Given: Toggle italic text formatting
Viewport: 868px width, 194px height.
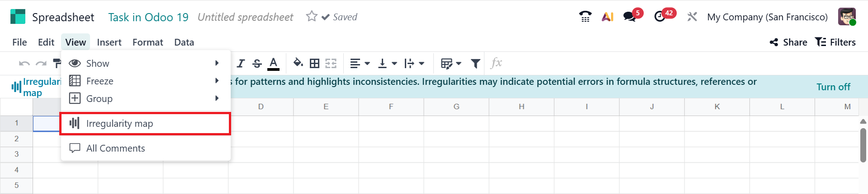Looking at the screenshot, I should [x=241, y=64].
